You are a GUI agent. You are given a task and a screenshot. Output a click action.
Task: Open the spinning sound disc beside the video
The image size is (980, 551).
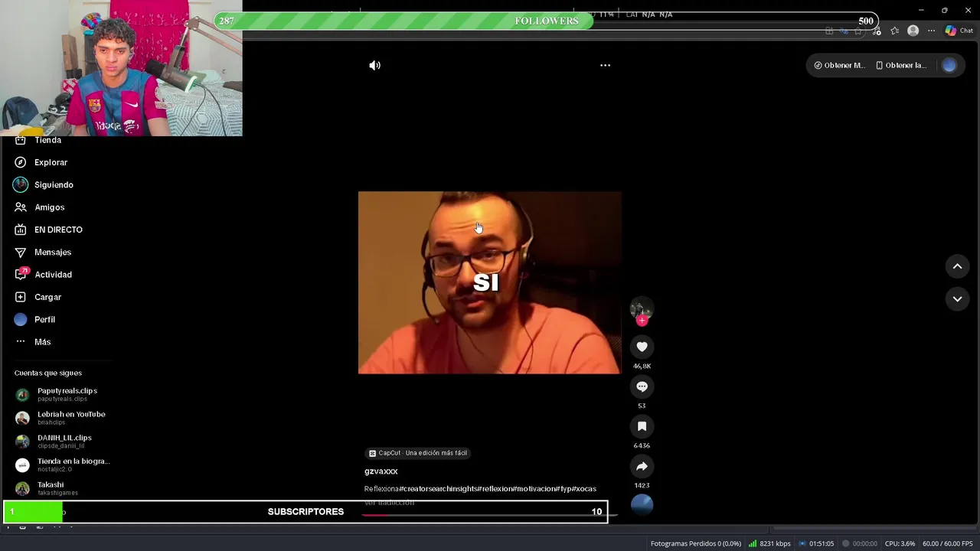click(x=642, y=504)
